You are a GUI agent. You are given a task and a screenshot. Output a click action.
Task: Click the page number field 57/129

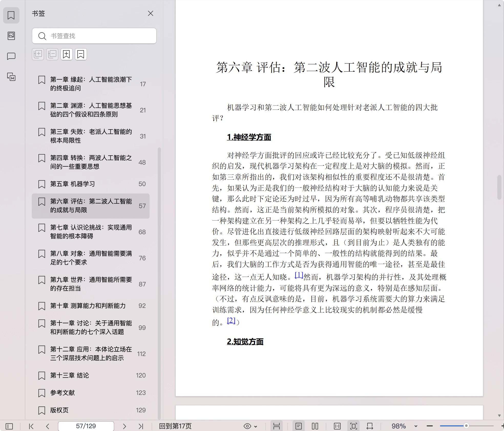click(x=86, y=426)
